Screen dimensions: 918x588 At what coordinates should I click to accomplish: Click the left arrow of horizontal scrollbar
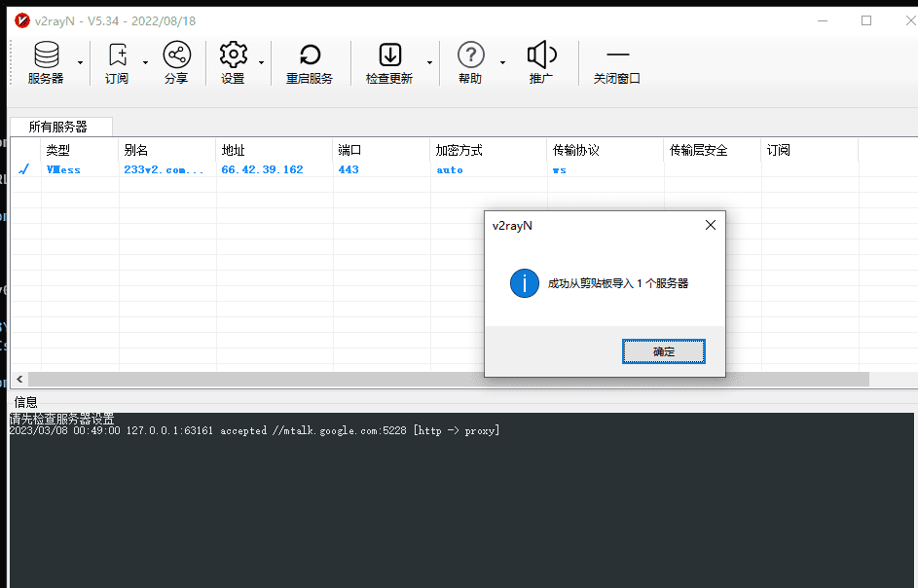point(19,379)
